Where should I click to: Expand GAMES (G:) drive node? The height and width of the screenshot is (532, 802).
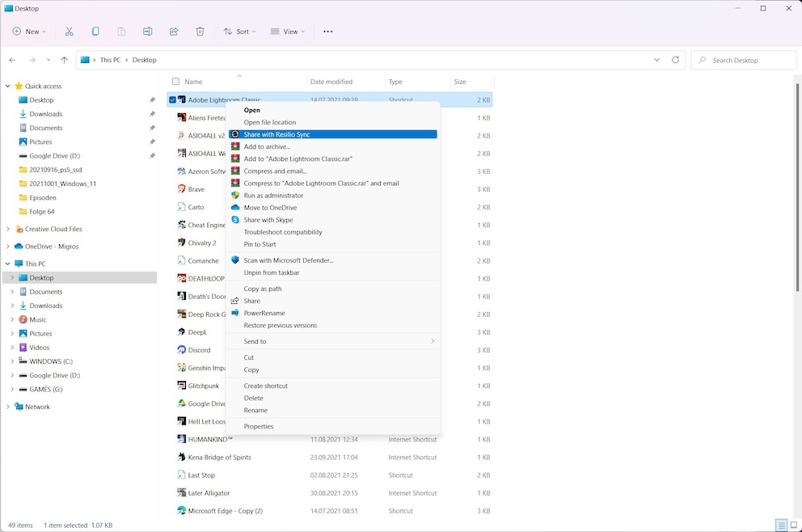tap(12, 389)
